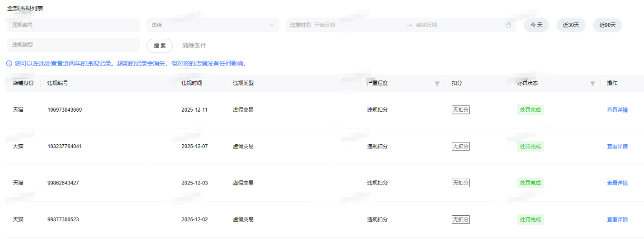Viewport: 644px width, 245px height.
Task: Type in the 违规编号 search field
Action: tap(73, 25)
